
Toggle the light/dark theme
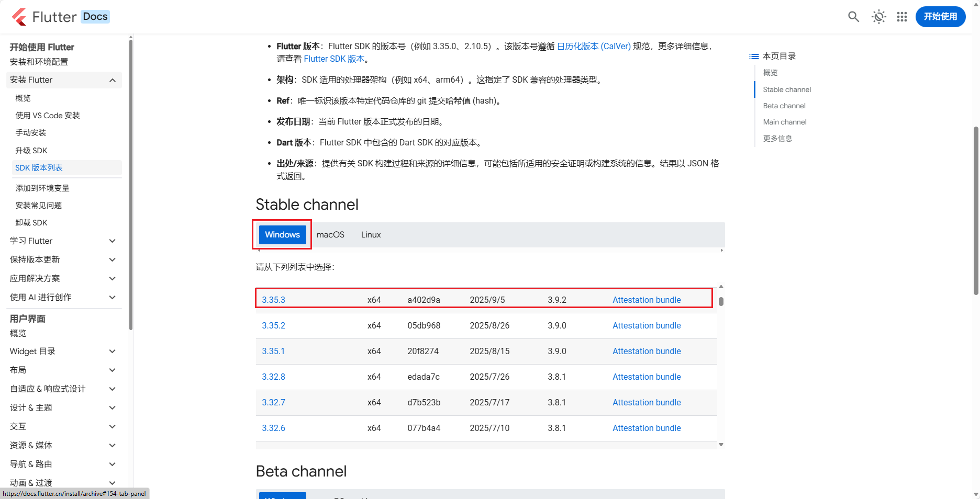(x=878, y=17)
